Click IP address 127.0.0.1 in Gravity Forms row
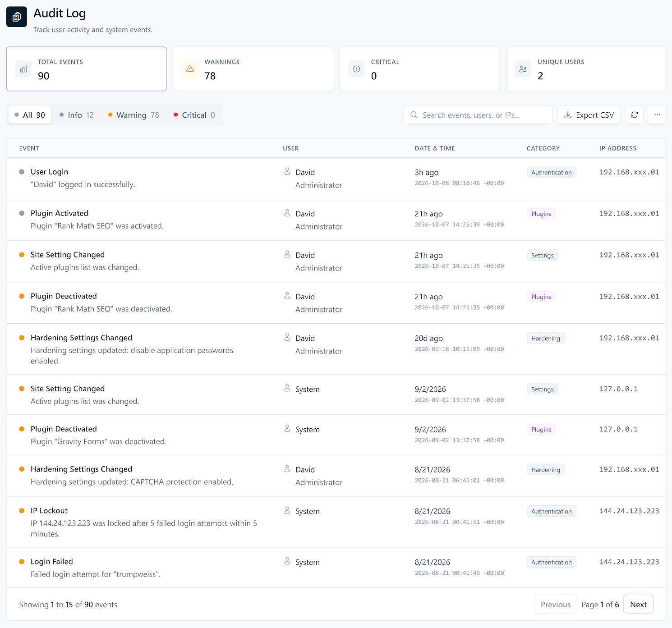Screen dimensions: 672x628 618,429
